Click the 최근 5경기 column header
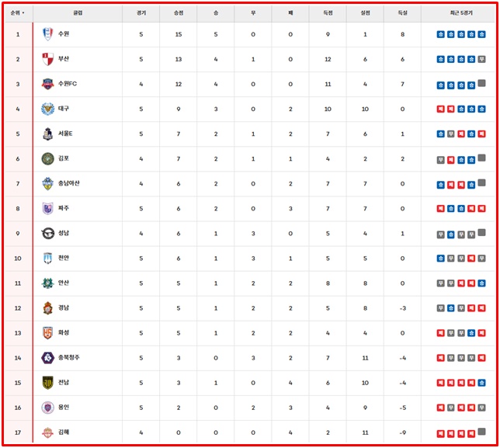Image resolution: width=500 pixels, height=448 pixels. [x=460, y=13]
